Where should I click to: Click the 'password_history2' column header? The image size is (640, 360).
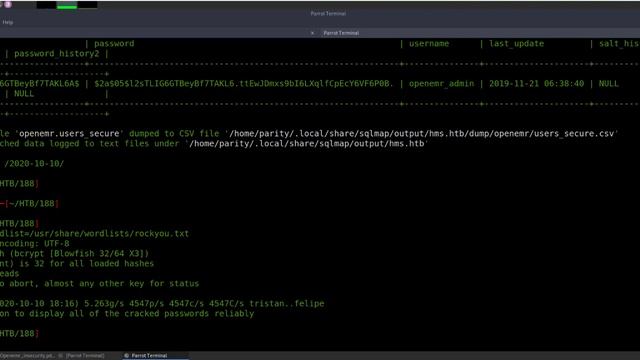pyautogui.click(x=57, y=54)
